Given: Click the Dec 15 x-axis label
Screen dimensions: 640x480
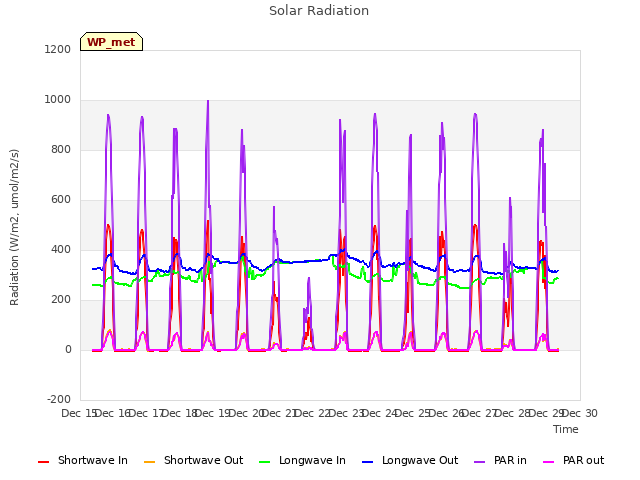Looking at the screenshot, I should click(79, 413).
